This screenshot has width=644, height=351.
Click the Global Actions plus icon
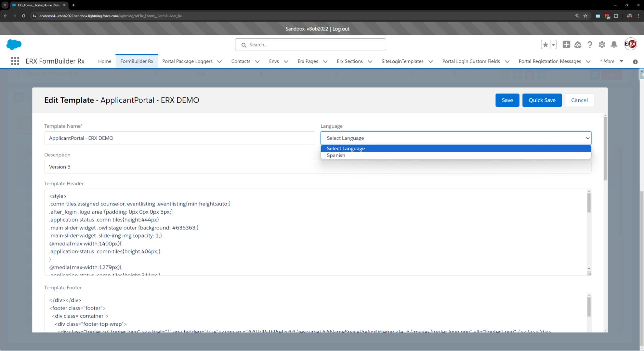566,45
